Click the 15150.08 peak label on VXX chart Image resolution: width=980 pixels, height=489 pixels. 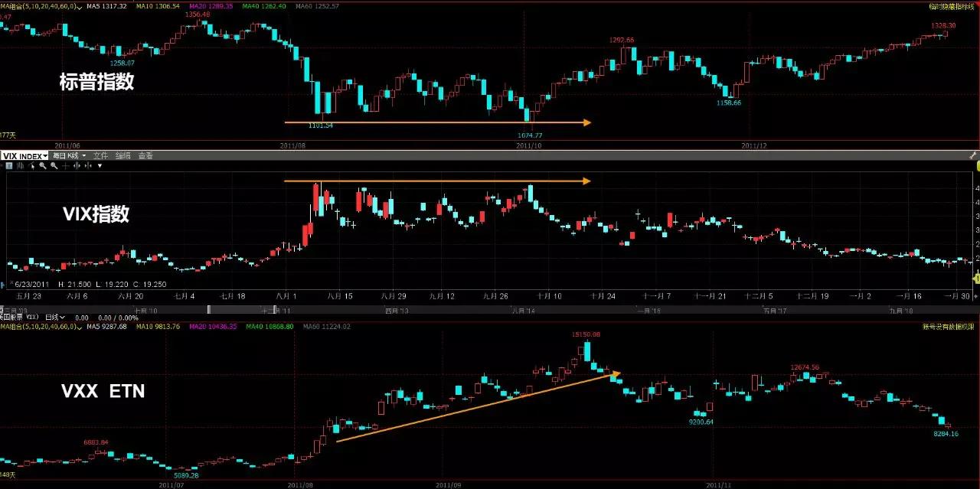(586, 334)
